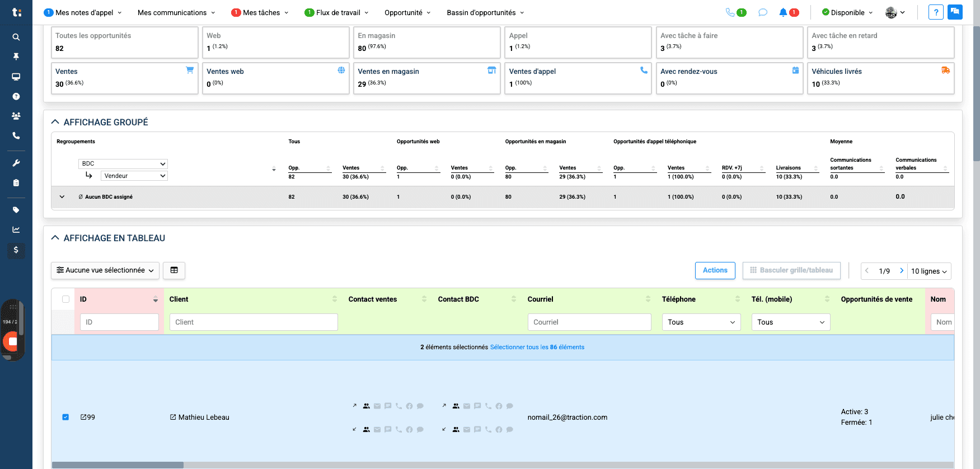This screenshot has width=980, height=469.
Task: Collapse the AFFICHAGE GROUPÉ section
Action: (55, 122)
